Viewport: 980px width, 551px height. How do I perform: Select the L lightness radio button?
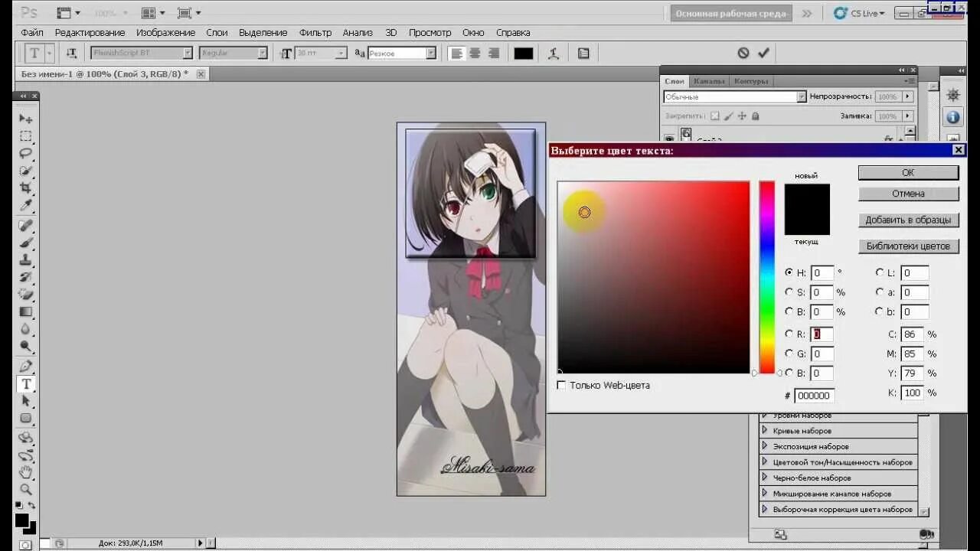coord(879,272)
